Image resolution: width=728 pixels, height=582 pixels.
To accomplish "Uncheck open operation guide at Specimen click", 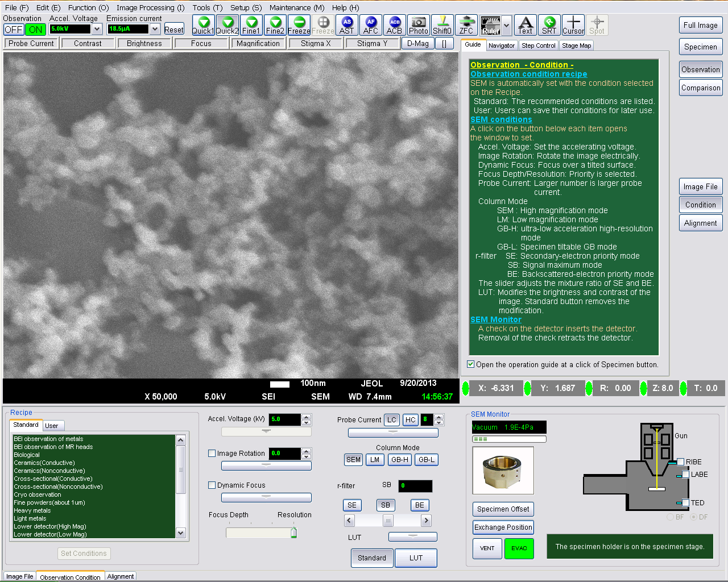I will 471,364.
